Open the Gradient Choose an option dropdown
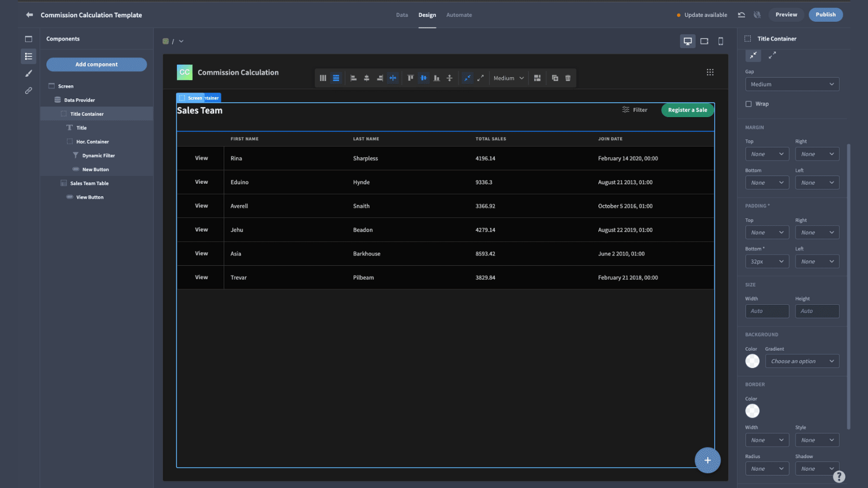This screenshot has width=868, height=488. point(802,361)
